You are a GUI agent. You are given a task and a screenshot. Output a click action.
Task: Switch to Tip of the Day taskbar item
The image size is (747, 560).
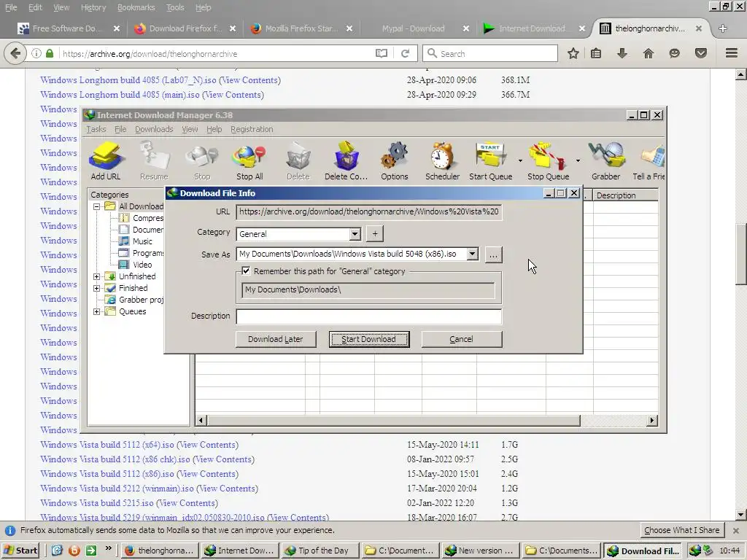pyautogui.click(x=320, y=551)
